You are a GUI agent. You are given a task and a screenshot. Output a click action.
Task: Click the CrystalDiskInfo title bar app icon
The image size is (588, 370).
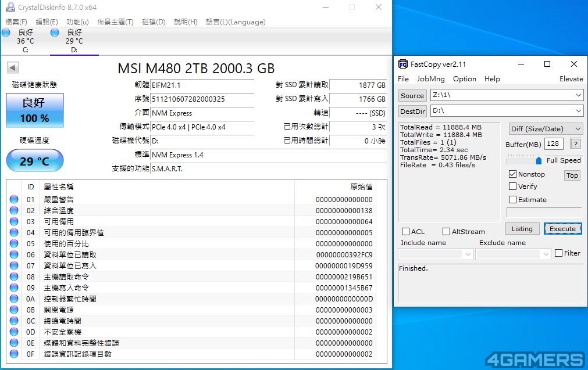(10, 7)
